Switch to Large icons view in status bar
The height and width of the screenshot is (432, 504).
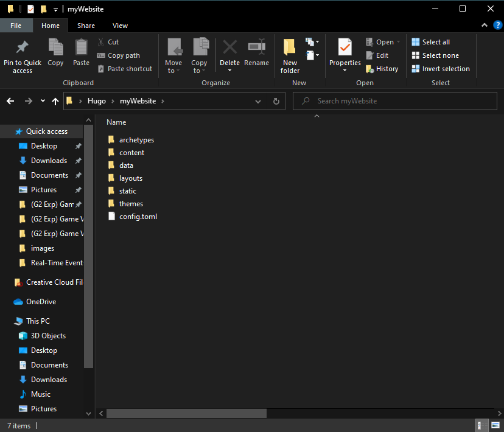[495, 425]
